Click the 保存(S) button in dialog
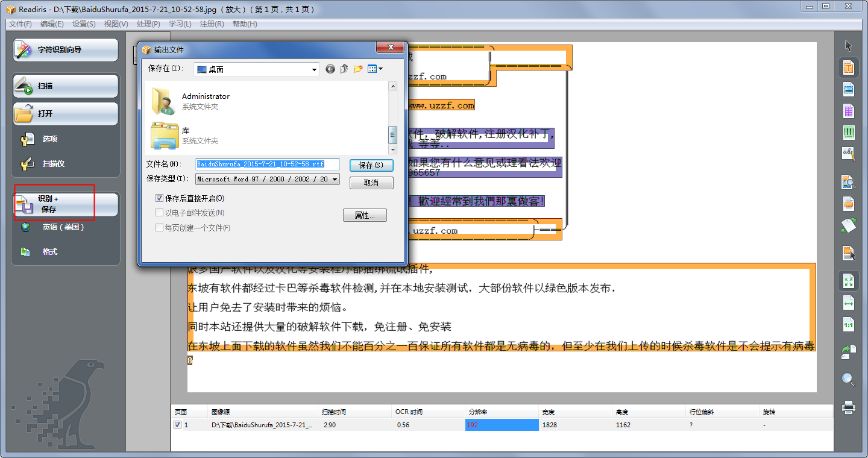The width and height of the screenshot is (868, 458). point(371,165)
